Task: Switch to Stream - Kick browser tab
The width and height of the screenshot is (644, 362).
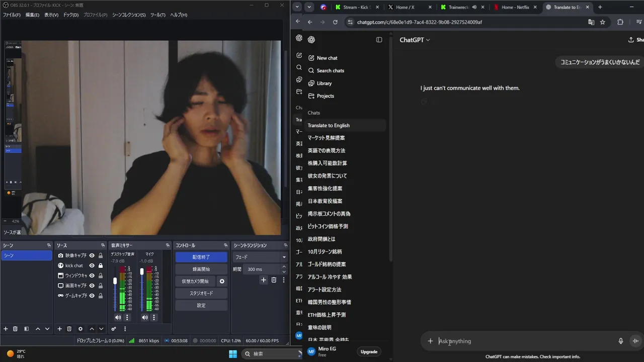Action: pyautogui.click(x=357, y=7)
